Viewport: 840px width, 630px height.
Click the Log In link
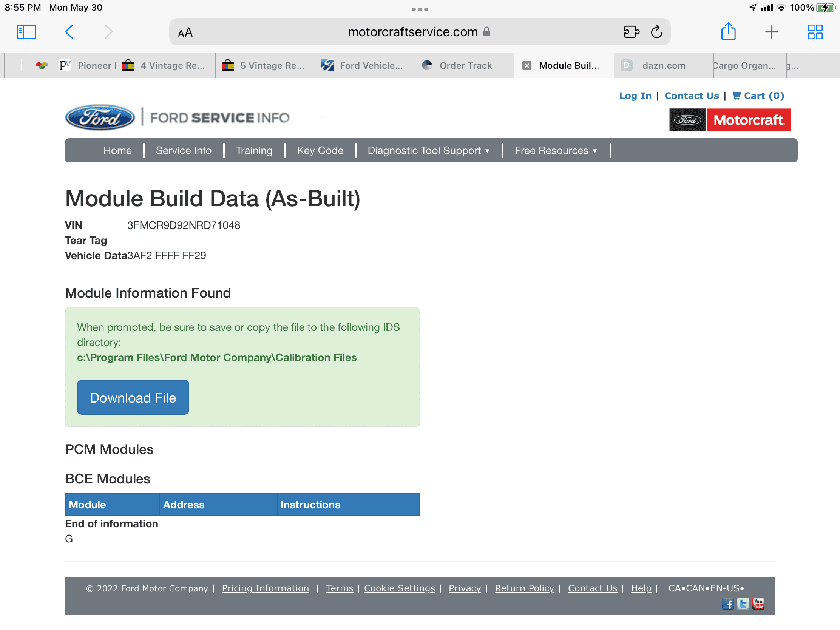click(x=635, y=96)
